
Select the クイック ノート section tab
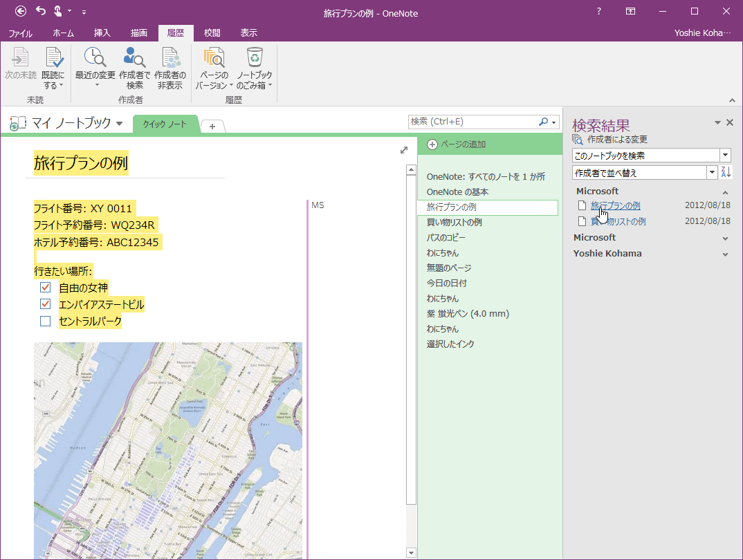click(x=165, y=124)
